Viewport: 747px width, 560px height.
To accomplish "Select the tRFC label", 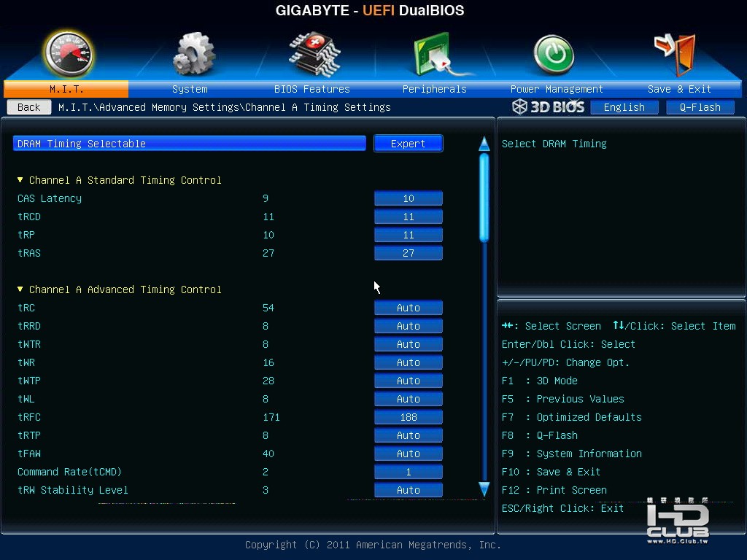I will [x=29, y=417].
